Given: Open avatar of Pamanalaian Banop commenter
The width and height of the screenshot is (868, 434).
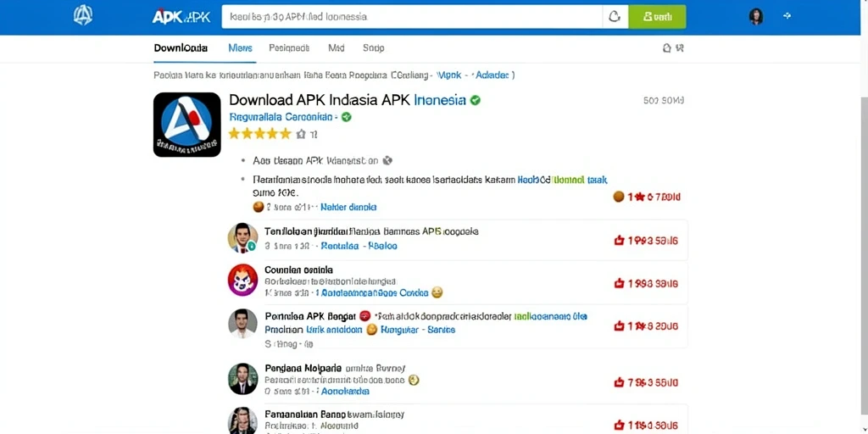Looking at the screenshot, I should click(242, 420).
